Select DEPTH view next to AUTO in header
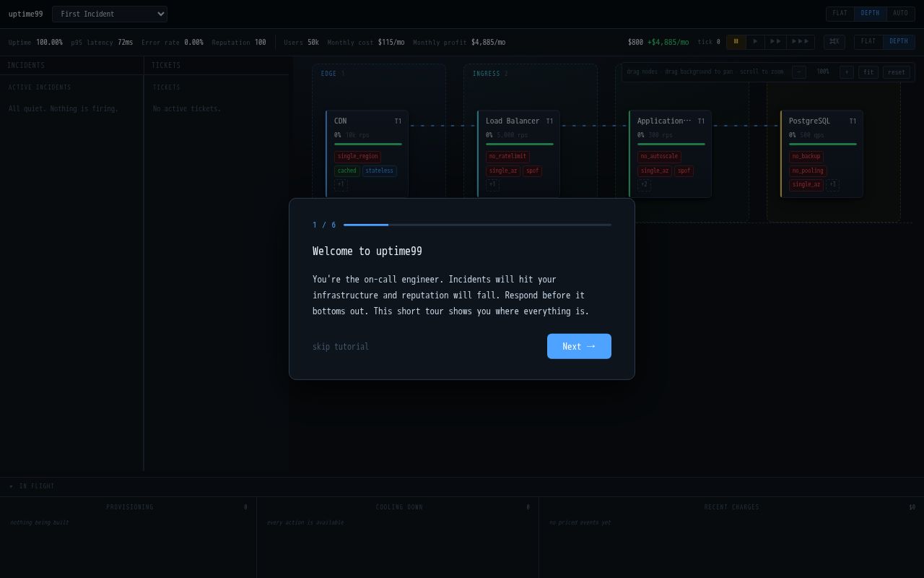The height and width of the screenshot is (578, 924). click(x=871, y=14)
